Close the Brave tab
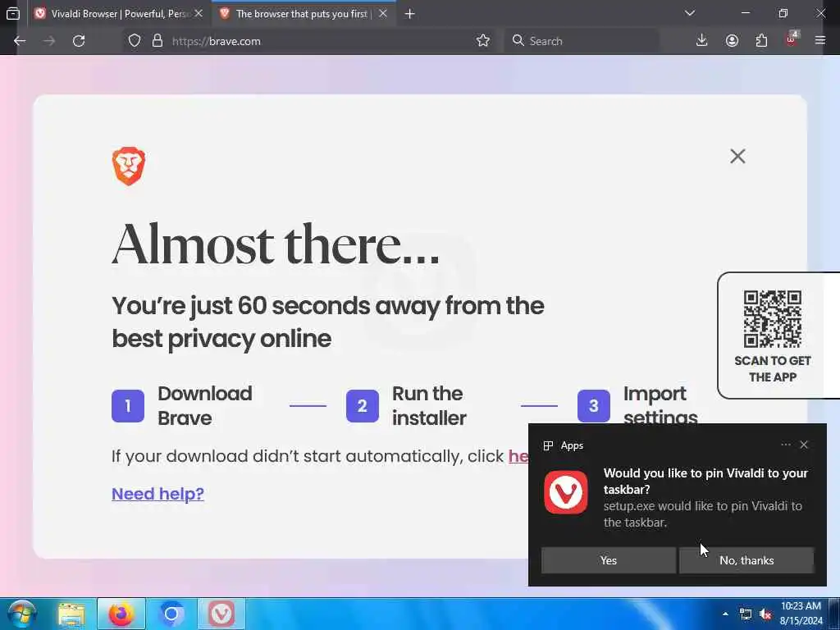840x630 pixels. tap(383, 14)
